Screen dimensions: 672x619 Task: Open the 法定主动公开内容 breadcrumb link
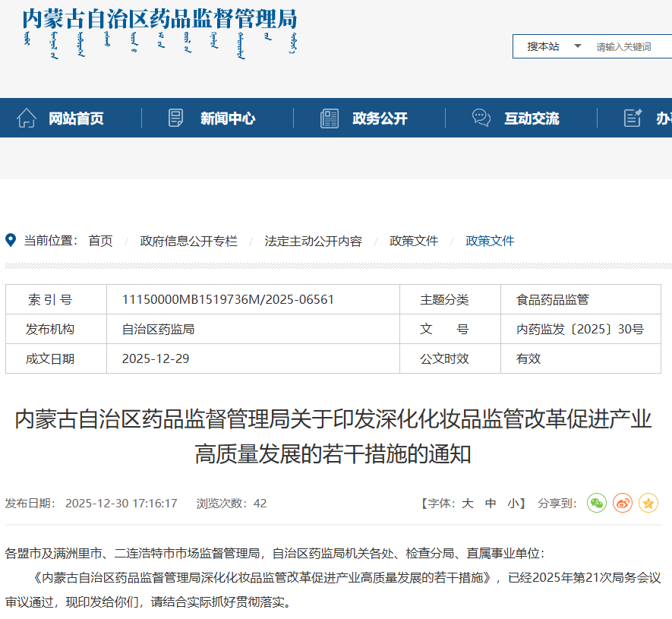click(x=316, y=241)
